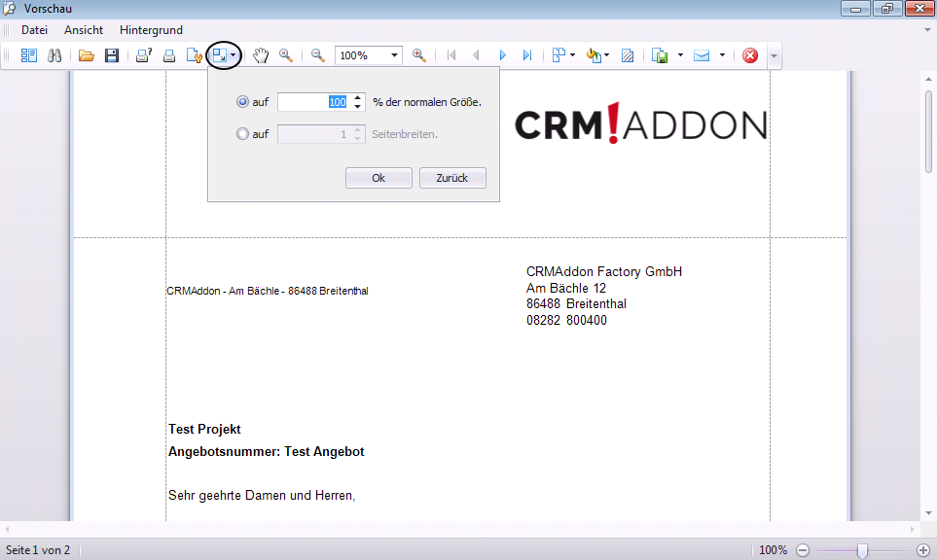Open the Datei menu
The image size is (937, 560).
coord(34,30)
